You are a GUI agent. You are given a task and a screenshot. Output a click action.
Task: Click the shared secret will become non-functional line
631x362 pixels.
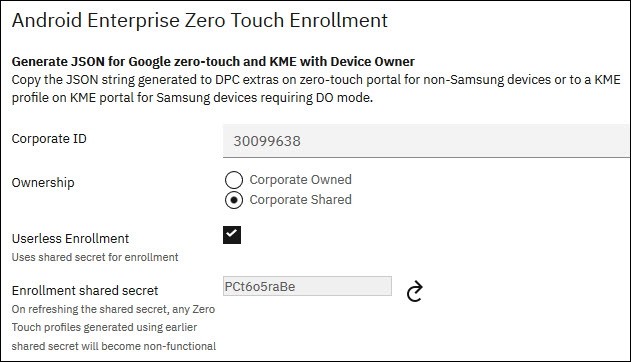(114, 346)
